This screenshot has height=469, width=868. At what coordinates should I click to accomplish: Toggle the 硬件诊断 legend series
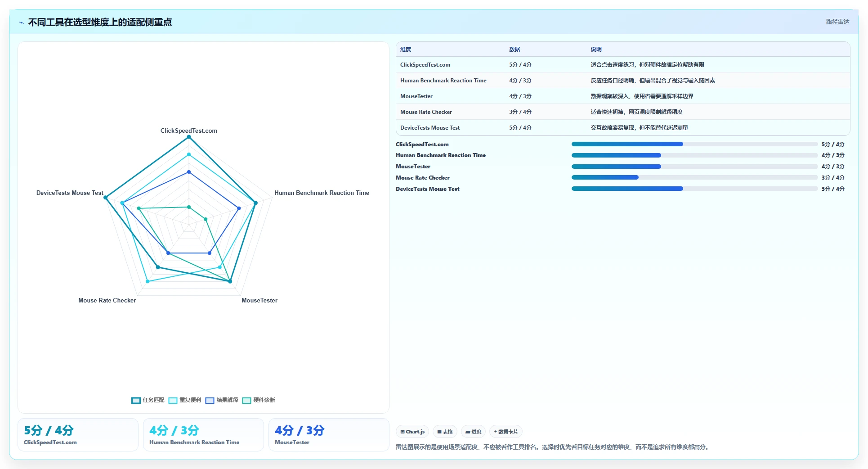click(x=259, y=400)
